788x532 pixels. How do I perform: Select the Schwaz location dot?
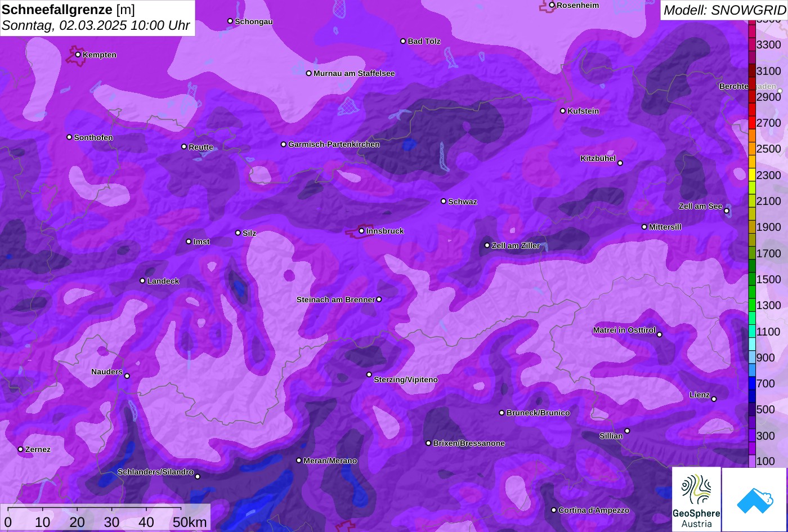(444, 201)
